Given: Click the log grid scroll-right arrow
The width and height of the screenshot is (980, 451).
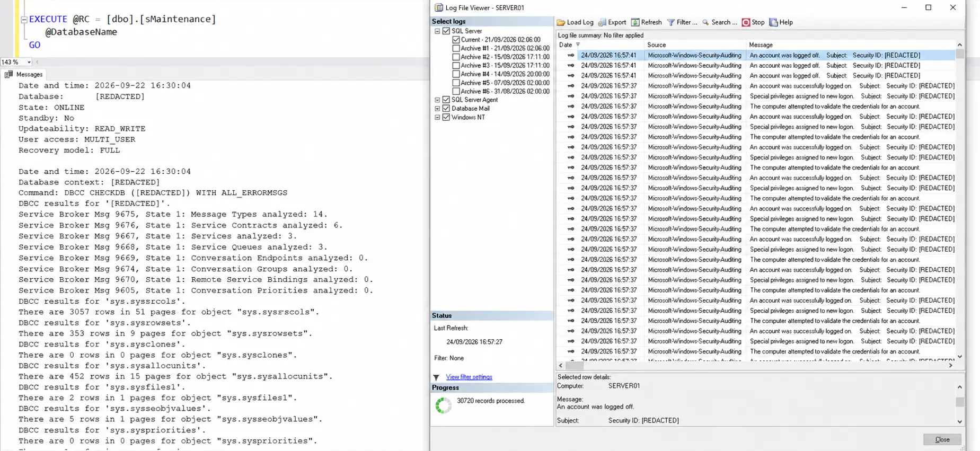Looking at the screenshot, I should point(950,366).
